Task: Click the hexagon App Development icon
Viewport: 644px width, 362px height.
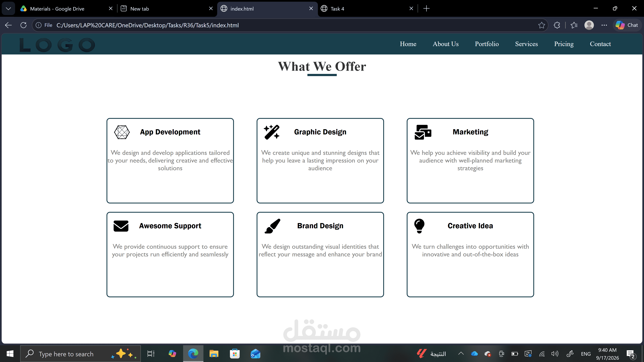Action: (122, 132)
